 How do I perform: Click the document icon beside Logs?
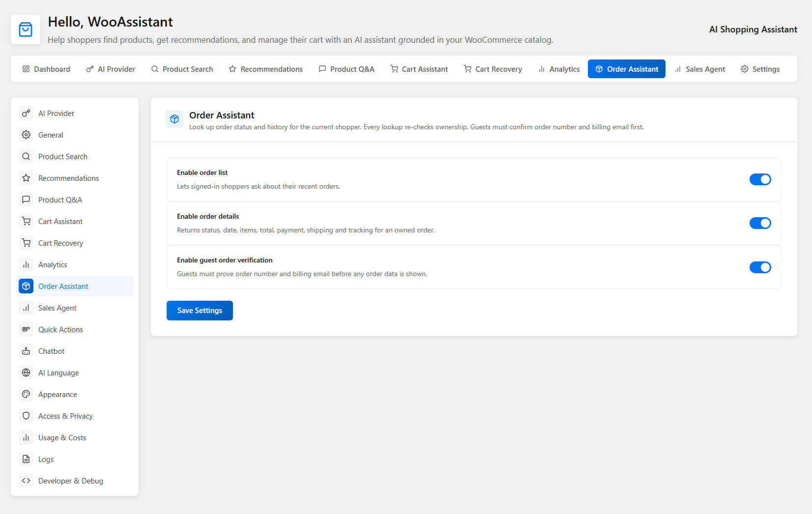(x=26, y=459)
